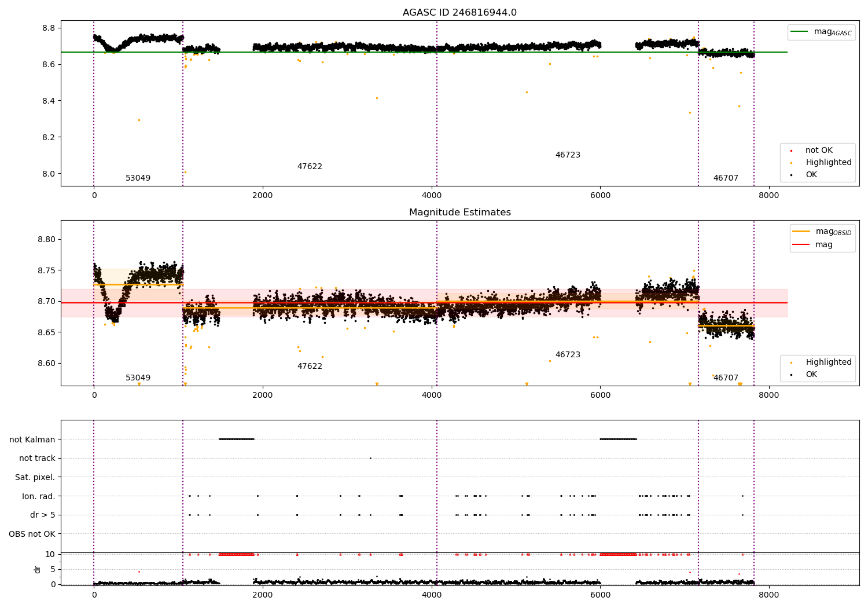Click obsid label 47622 in the top plot

point(310,167)
